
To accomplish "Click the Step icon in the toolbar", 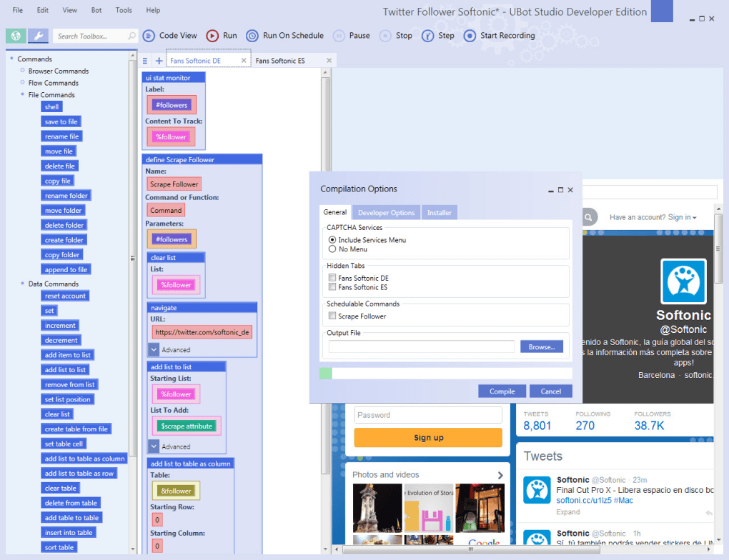I will (427, 36).
